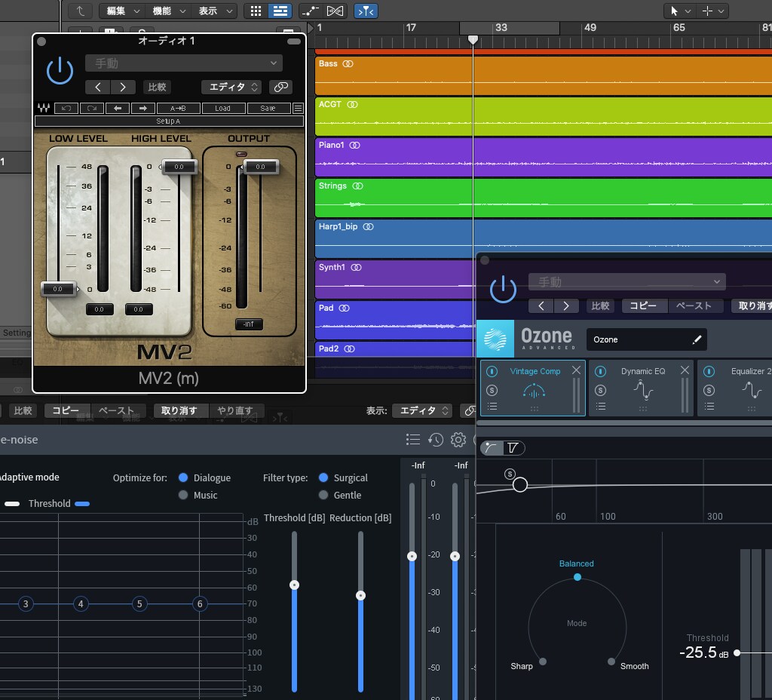The image size is (772, 700).
Task: Click back-up arrow icon in toolbar
Action: pos(81,11)
